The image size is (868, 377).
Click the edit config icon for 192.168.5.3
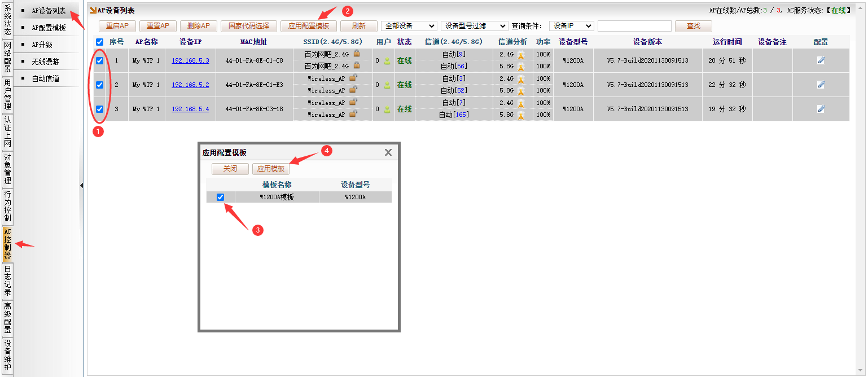821,60
